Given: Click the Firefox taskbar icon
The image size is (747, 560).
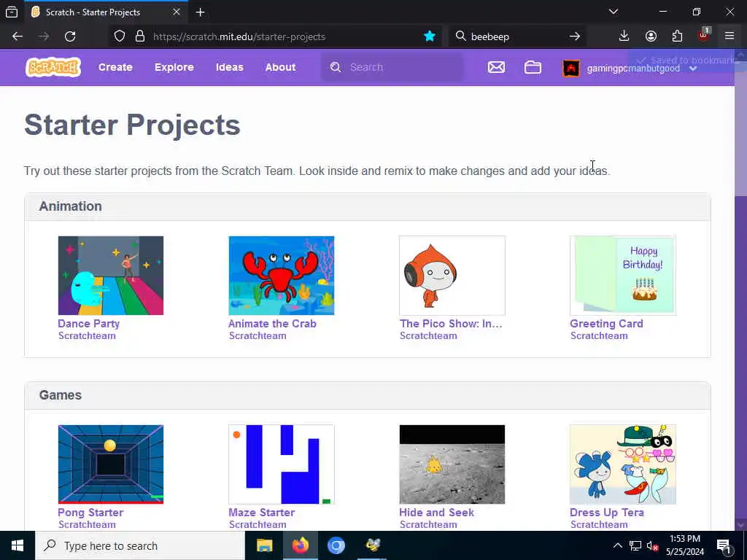Looking at the screenshot, I should [x=300, y=545].
